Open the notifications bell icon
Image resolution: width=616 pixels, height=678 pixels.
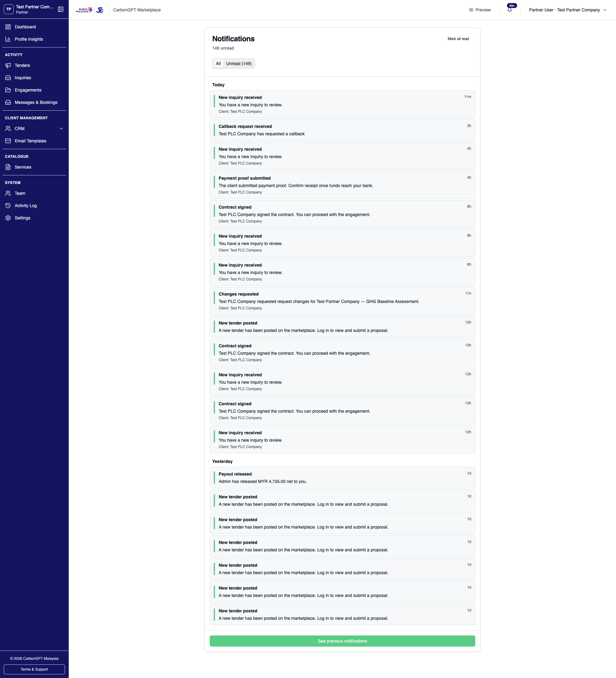[x=509, y=10]
